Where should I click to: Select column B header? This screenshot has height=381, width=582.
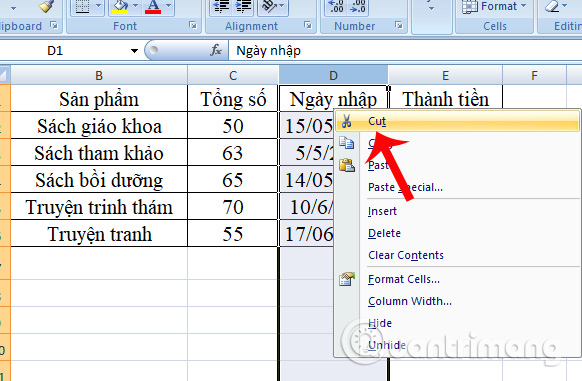[x=99, y=75]
